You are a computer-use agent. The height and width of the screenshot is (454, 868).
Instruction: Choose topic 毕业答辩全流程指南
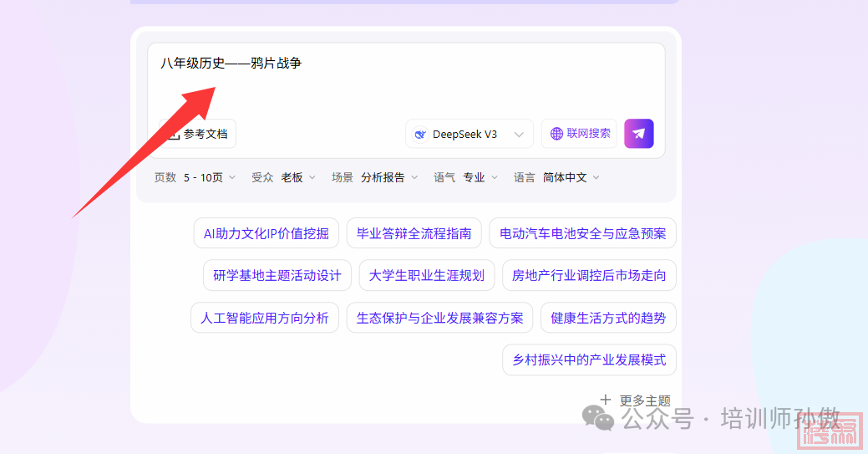(x=414, y=233)
